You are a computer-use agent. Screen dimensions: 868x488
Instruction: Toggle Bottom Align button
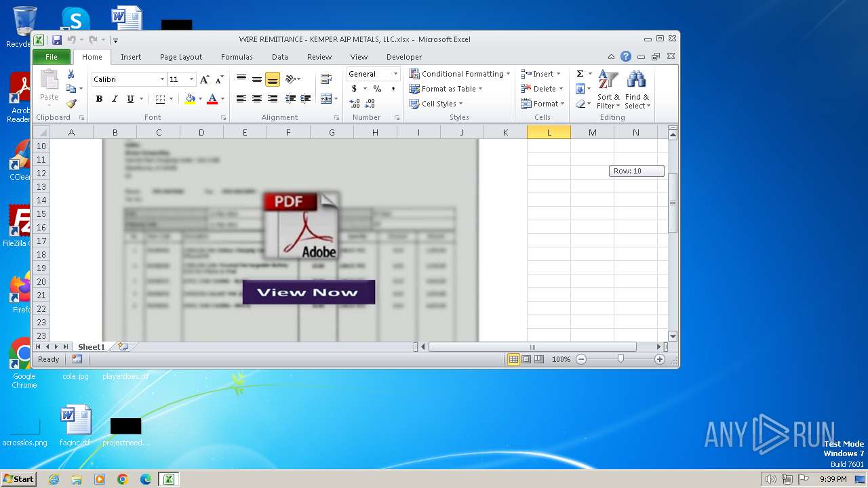(x=272, y=79)
